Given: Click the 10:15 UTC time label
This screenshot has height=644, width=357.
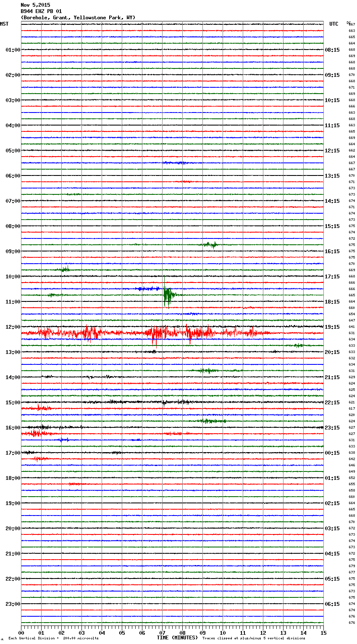Looking at the screenshot, I should click(x=332, y=100).
